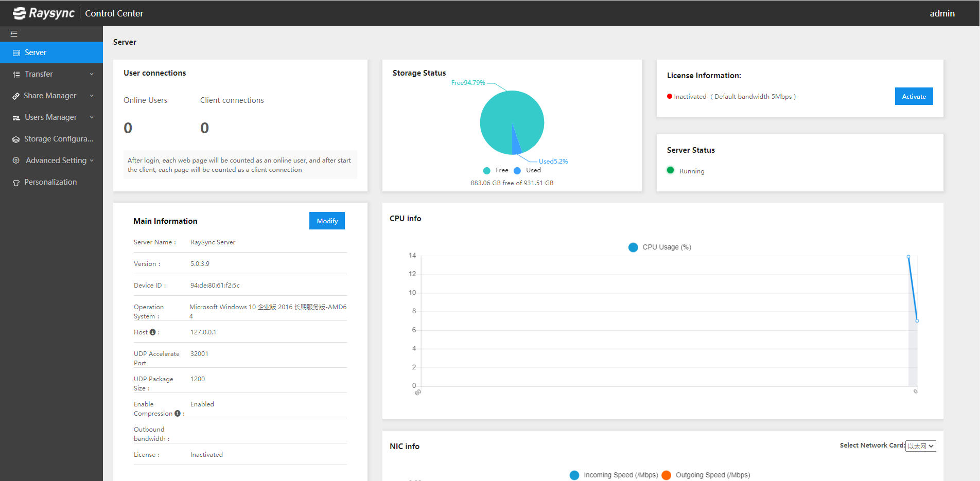Screen dimensions: 980x481
Task: Click the Modify button in Main Information
Action: point(327,221)
